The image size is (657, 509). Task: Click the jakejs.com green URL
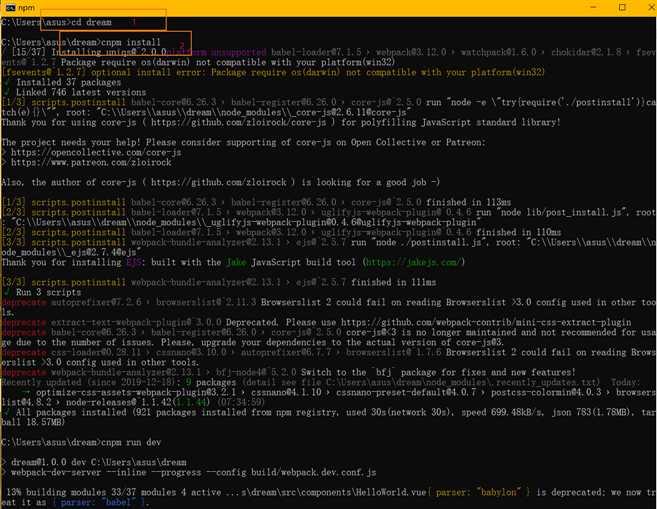coord(413,262)
